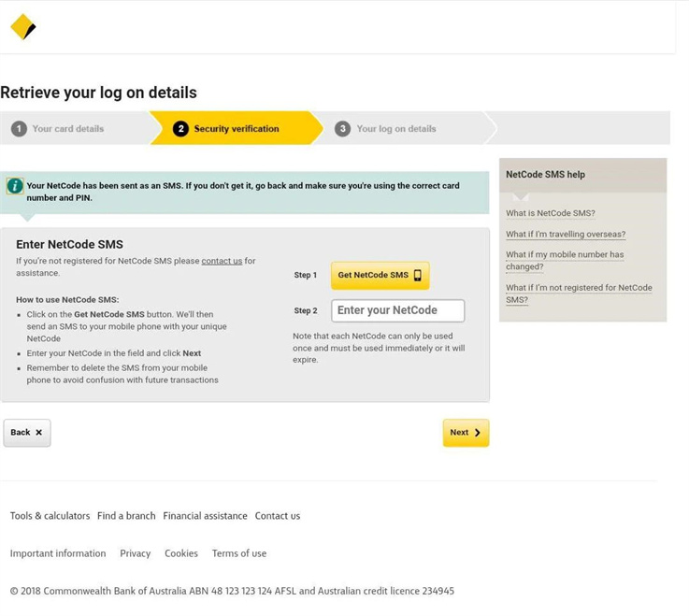Click into the Enter your NetCode field

tap(397, 310)
